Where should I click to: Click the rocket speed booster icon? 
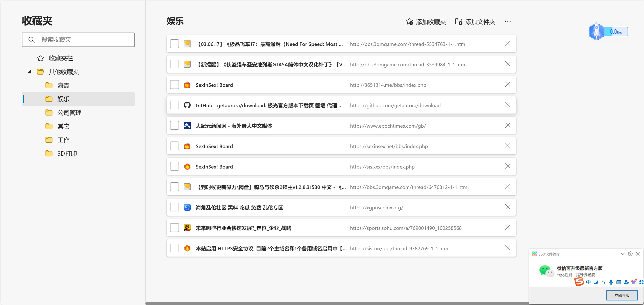click(596, 32)
